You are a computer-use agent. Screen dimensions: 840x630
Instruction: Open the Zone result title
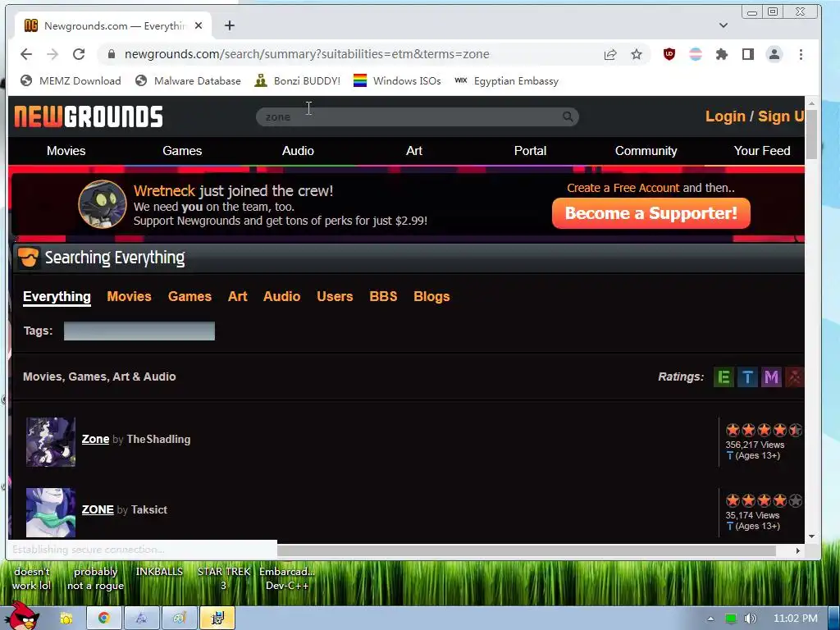click(95, 440)
